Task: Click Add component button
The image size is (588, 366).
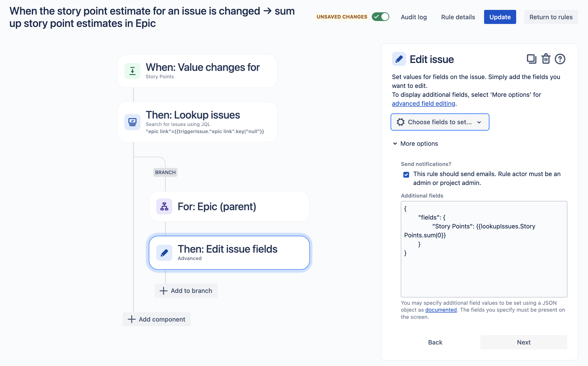Action: [157, 319]
